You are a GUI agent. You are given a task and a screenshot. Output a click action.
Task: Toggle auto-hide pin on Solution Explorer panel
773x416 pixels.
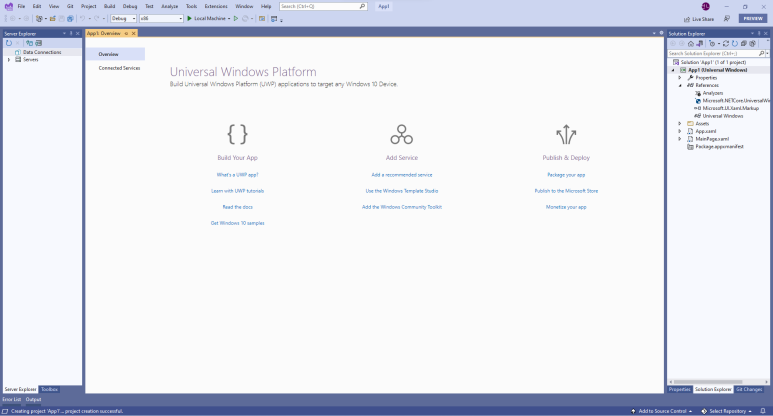[x=759, y=34]
